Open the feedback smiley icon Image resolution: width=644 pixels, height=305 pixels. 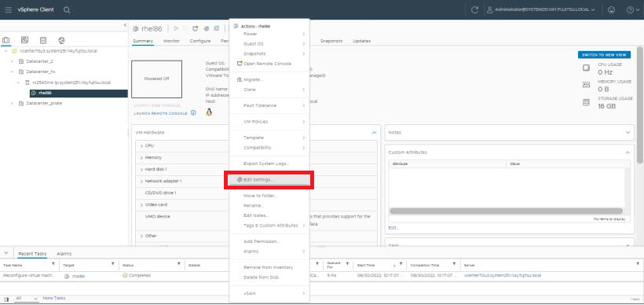click(x=611, y=10)
